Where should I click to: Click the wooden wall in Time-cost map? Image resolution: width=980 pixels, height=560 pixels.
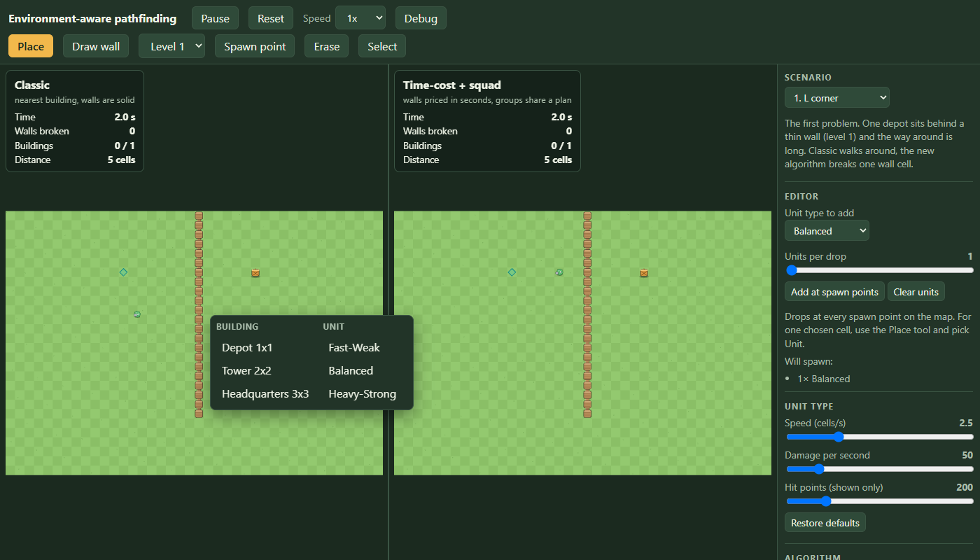click(x=587, y=315)
